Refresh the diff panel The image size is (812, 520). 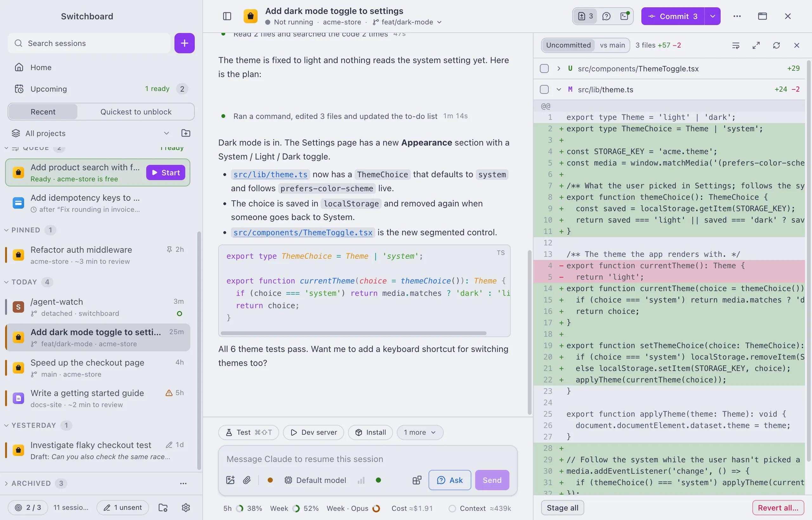tap(776, 45)
